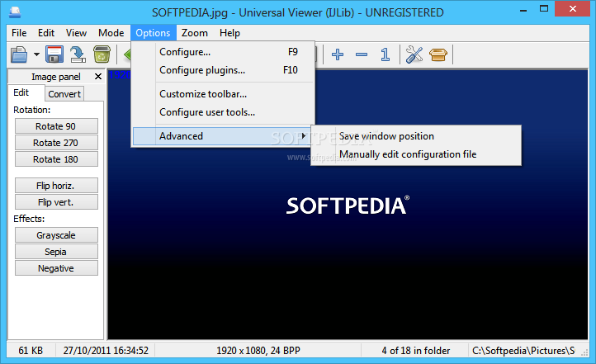Select Configure plugins... menu entry
596x364 pixels.
coord(224,70)
